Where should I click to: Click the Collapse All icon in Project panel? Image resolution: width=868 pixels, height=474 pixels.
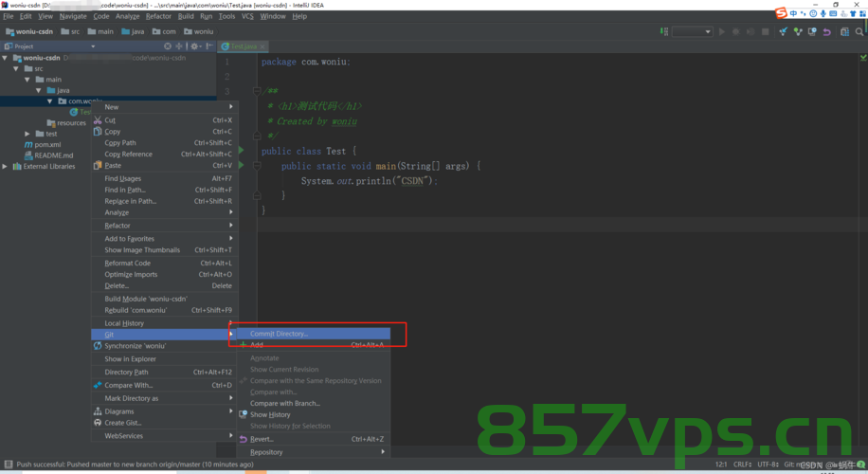click(179, 46)
